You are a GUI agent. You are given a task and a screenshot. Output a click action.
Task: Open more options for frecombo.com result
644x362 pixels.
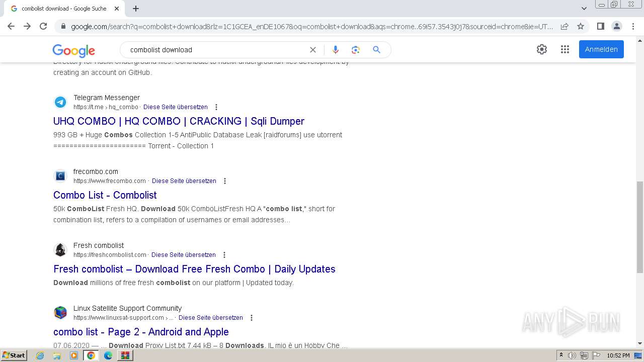click(225, 181)
